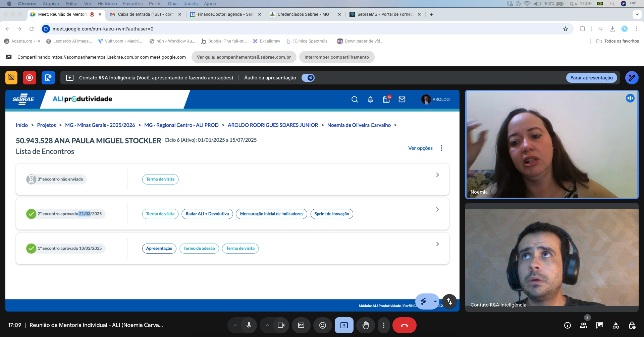Click the search icon in ALI Produtividade header
The width and height of the screenshot is (644, 337).
[x=355, y=99]
